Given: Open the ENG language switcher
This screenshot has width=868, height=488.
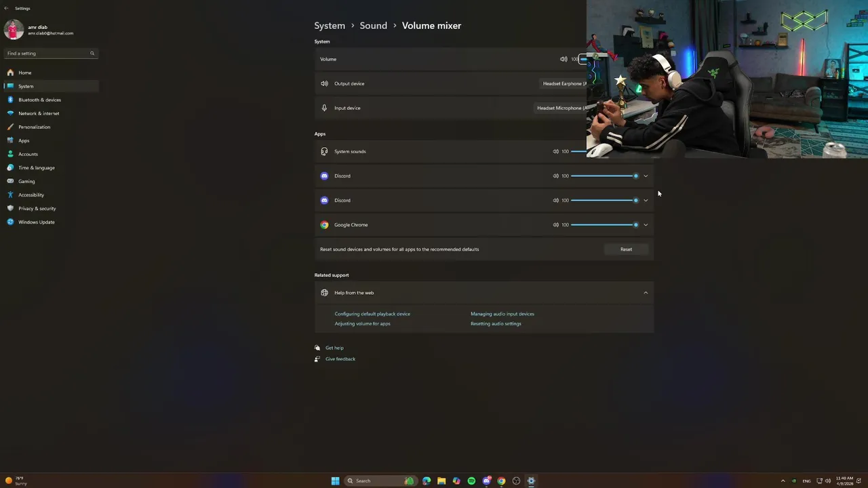Looking at the screenshot, I should tap(807, 481).
